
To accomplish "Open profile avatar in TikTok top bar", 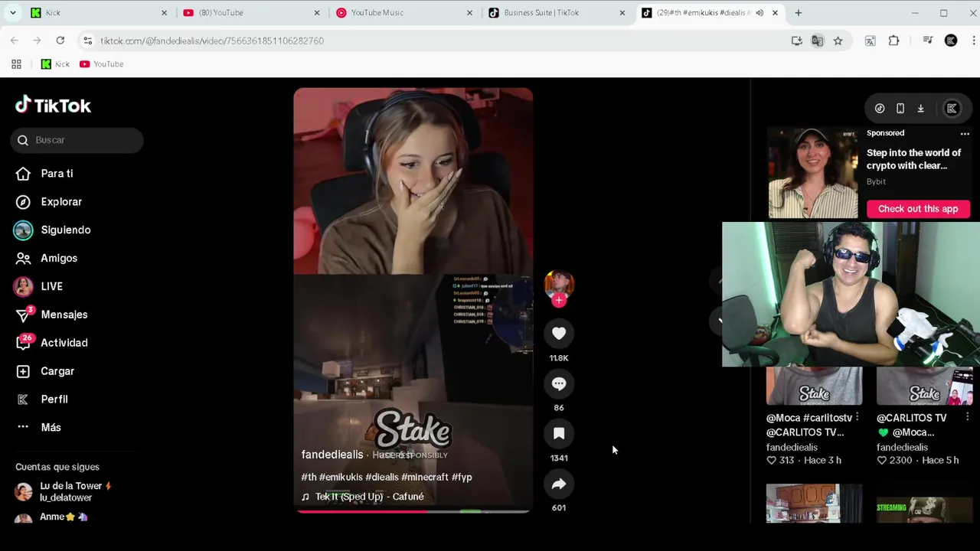I will point(952,109).
